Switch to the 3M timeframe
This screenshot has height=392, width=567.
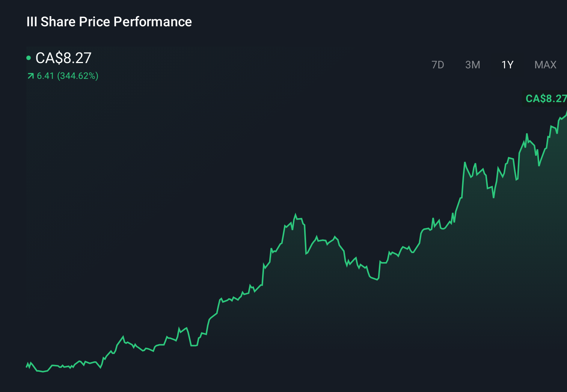tap(472, 65)
